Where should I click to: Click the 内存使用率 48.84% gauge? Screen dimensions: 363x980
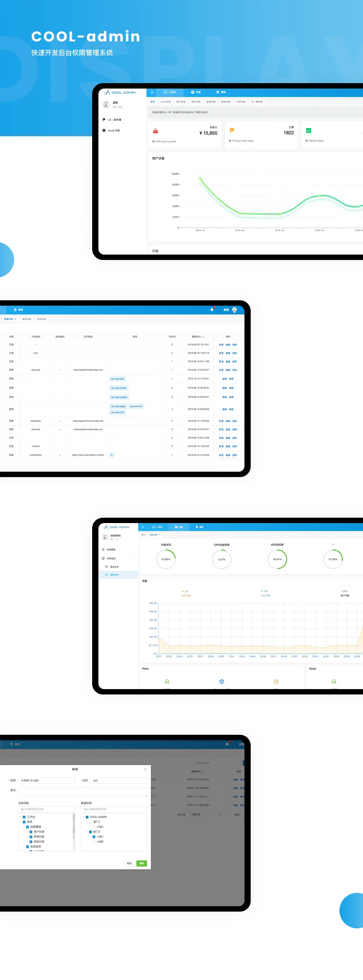pyautogui.click(x=277, y=559)
